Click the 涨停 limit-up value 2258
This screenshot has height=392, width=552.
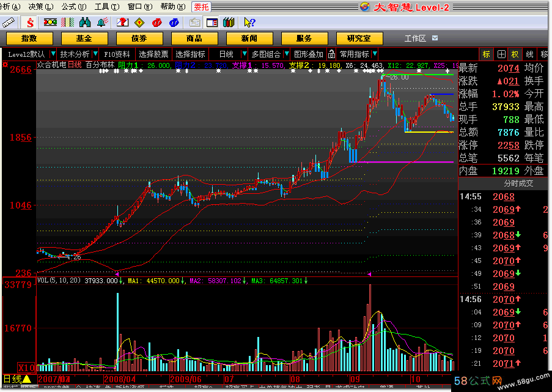(509, 145)
